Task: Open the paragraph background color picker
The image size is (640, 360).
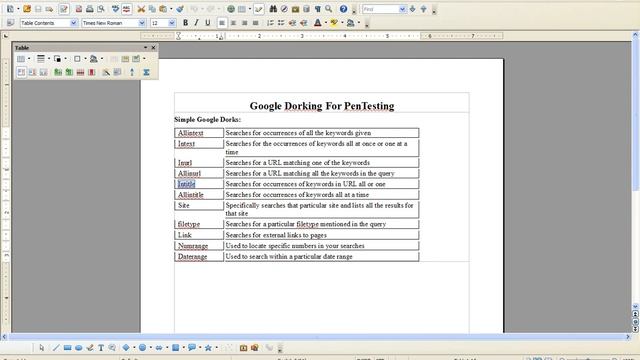Action: [x=350, y=23]
